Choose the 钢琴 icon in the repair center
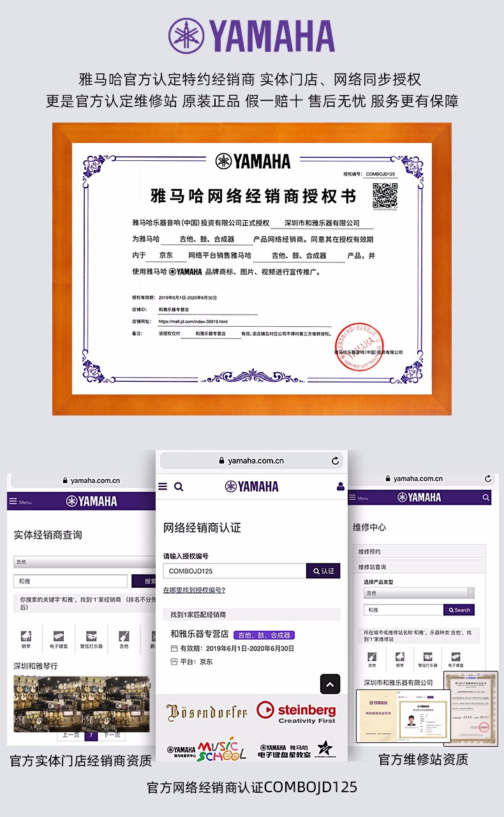This screenshot has width=504, height=817. tap(400, 659)
